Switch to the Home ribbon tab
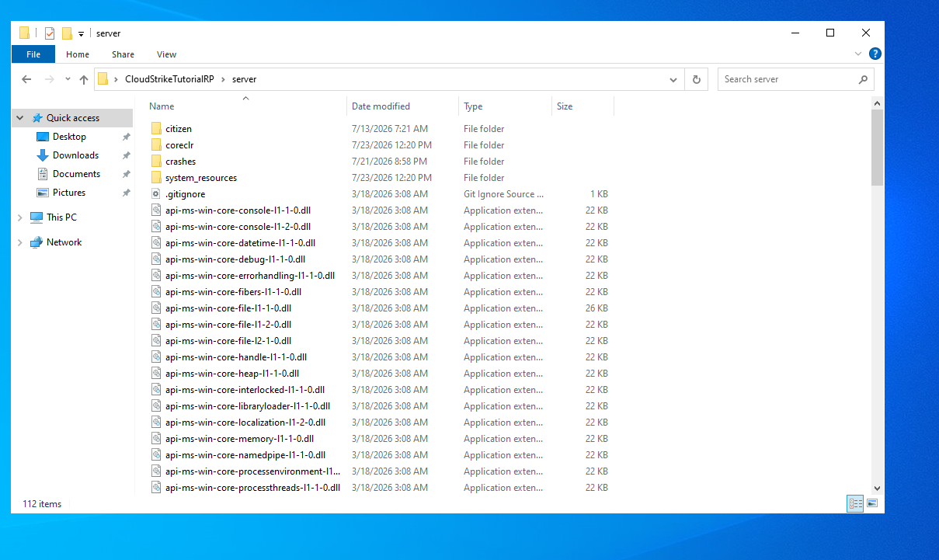This screenshot has width=939, height=560. point(78,54)
